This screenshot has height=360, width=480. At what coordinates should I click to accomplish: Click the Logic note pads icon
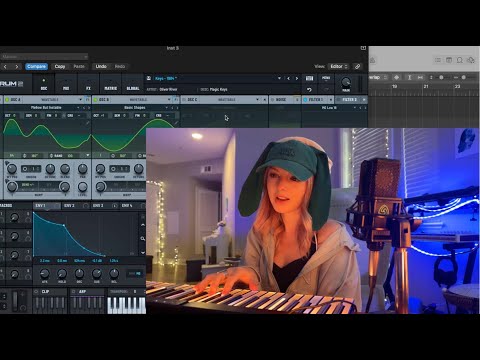(x=449, y=60)
